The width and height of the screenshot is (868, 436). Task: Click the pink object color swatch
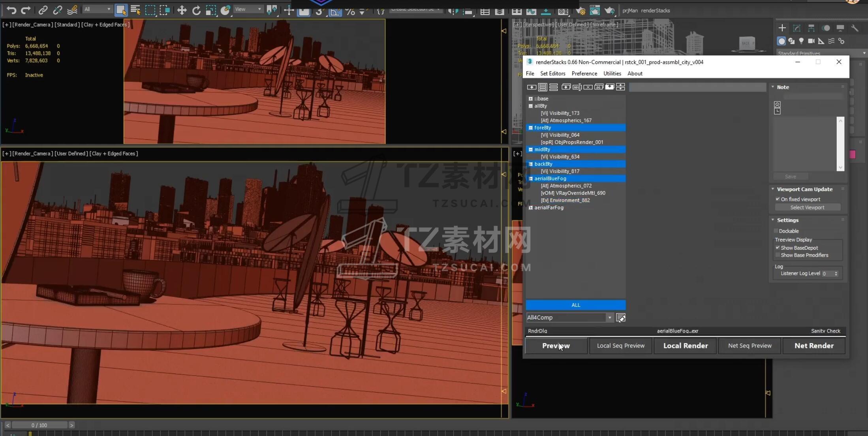click(x=853, y=154)
